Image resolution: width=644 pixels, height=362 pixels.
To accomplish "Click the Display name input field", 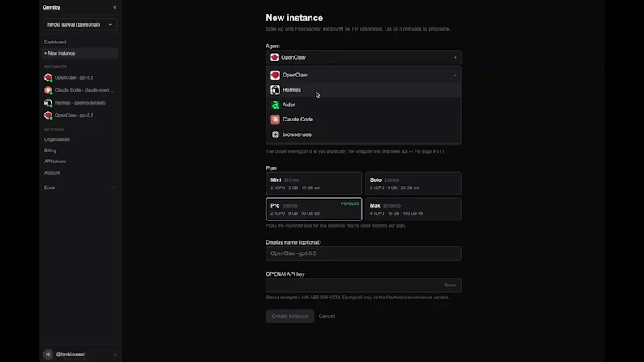I will point(364,253).
